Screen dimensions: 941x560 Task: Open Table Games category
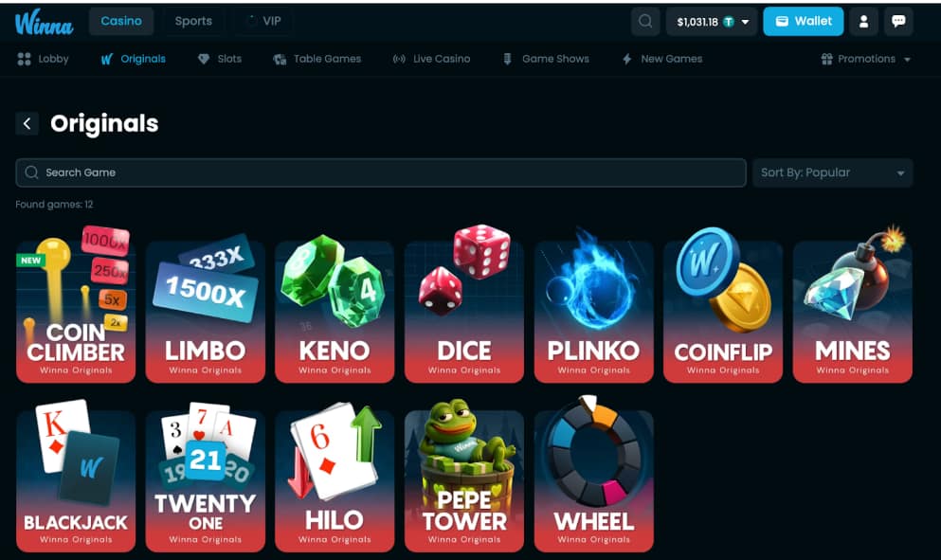click(317, 59)
